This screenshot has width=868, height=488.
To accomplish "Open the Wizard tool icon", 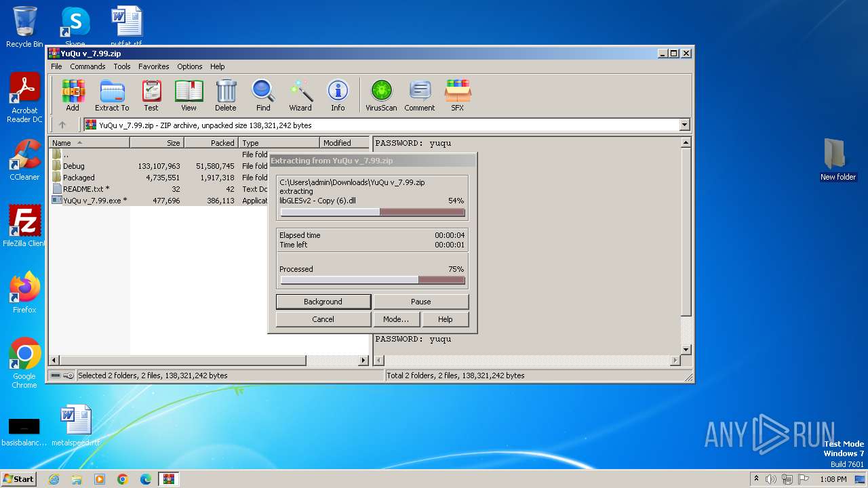I will [300, 95].
